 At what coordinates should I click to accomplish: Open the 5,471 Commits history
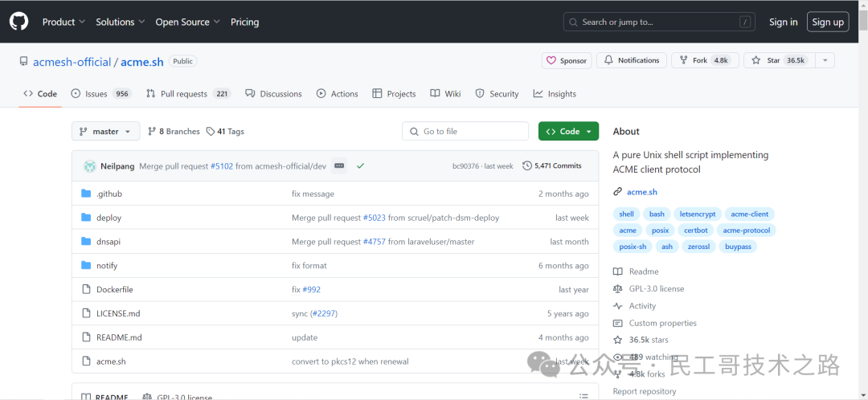click(x=552, y=166)
